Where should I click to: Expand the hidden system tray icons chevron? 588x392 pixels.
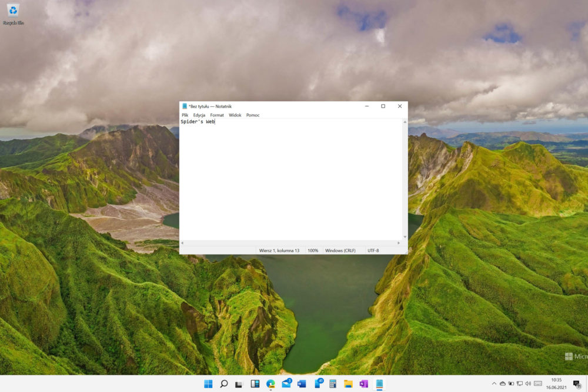click(x=494, y=383)
